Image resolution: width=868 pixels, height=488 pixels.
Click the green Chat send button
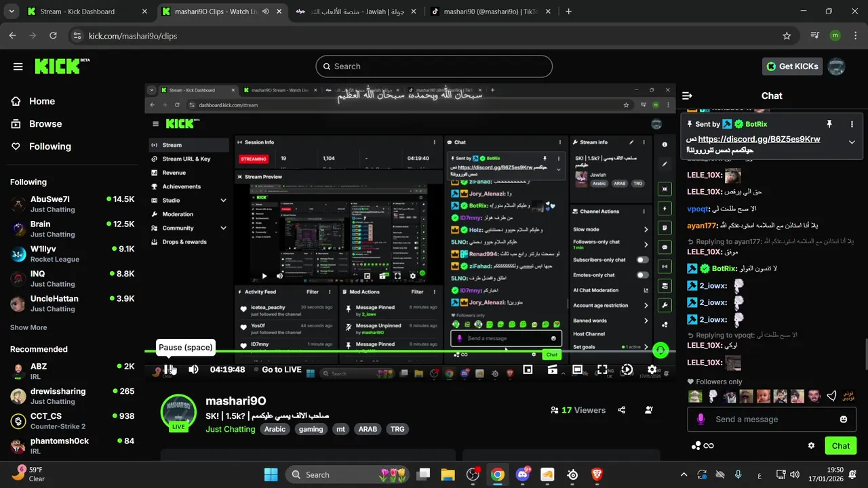point(840,446)
